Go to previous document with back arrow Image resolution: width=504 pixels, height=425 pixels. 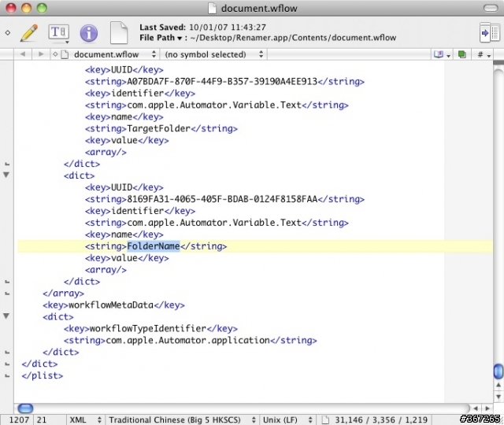click(23, 54)
